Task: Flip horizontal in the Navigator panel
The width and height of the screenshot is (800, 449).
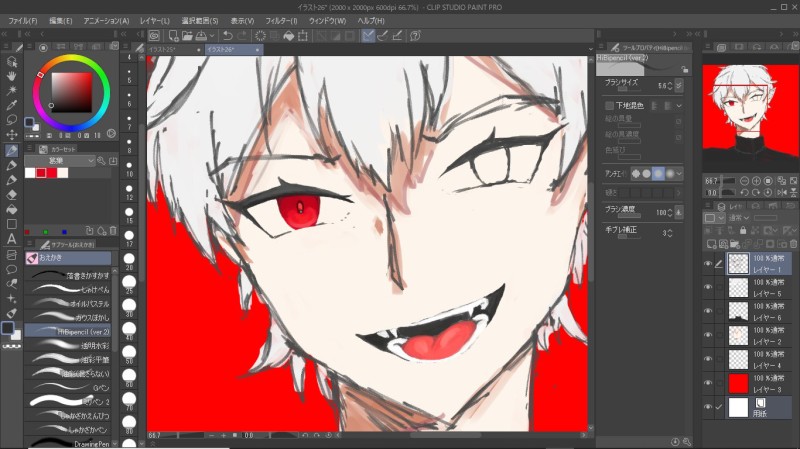Action: pos(782,192)
